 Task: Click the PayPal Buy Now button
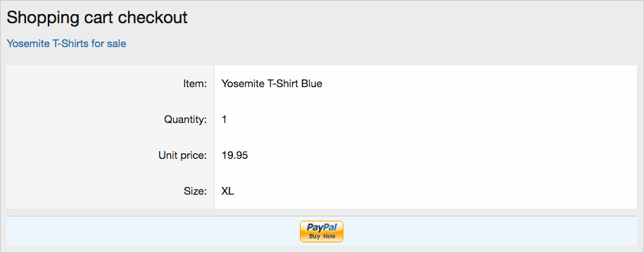click(321, 232)
